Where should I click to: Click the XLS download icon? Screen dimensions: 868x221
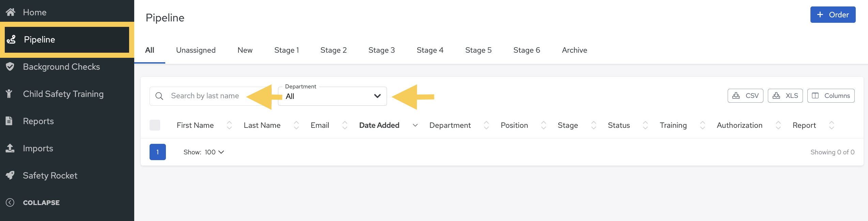tap(776, 96)
